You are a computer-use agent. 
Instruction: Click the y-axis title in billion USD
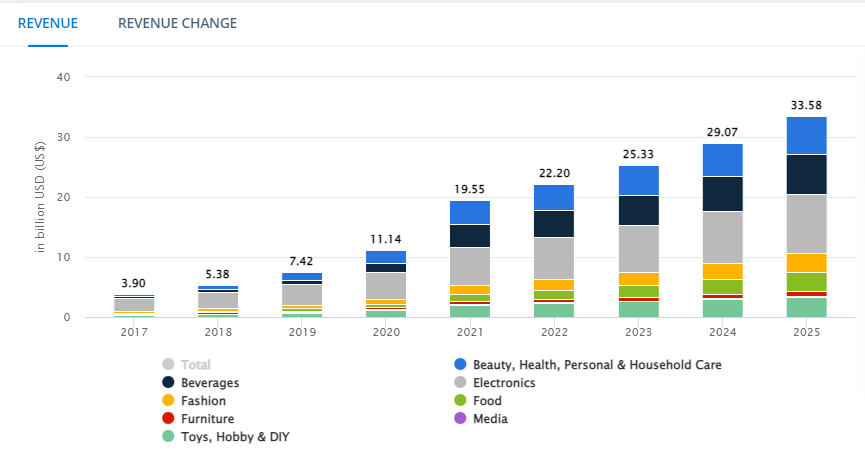[40, 197]
